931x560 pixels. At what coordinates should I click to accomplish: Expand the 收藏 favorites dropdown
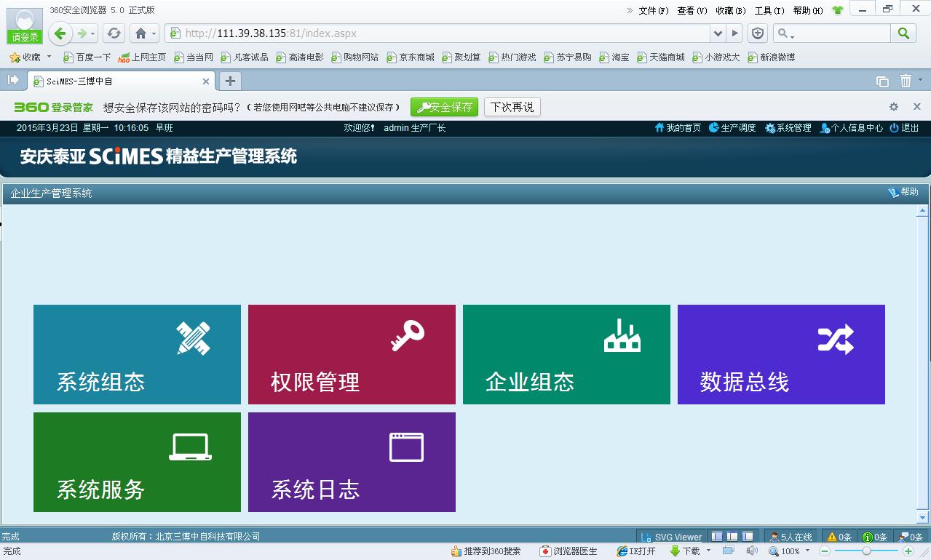coord(49,57)
